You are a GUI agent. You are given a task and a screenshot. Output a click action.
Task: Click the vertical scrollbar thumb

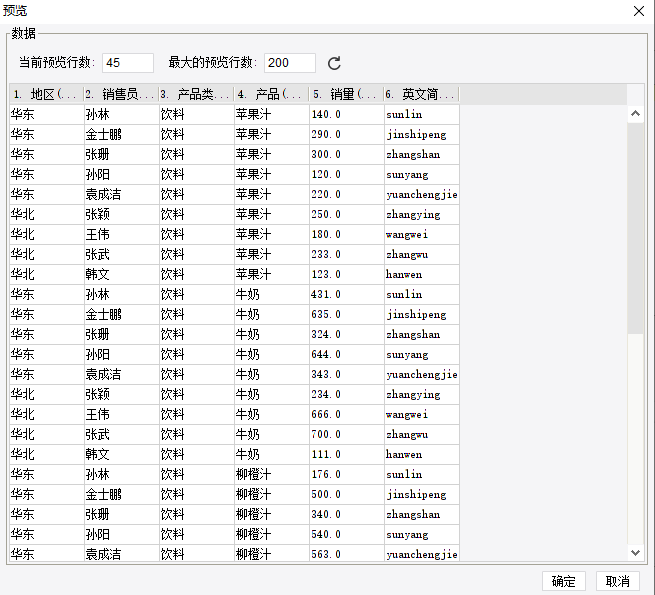(x=635, y=228)
